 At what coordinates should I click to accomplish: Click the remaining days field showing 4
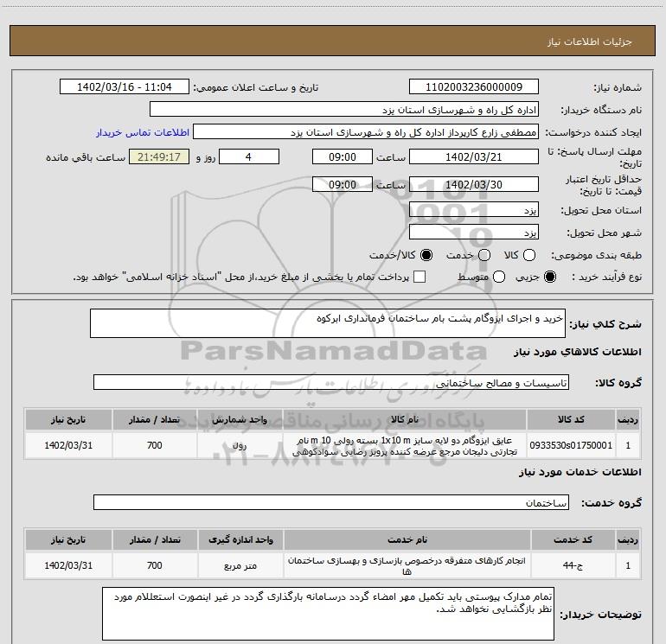tap(249, 156)
